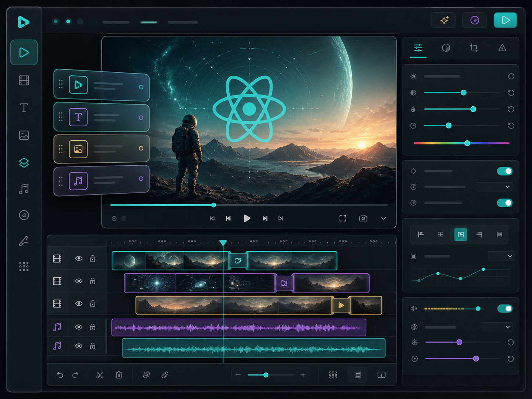Delete with the trash icon
Viewport: 532px width, 399px height.
click(x=119, y=375)
